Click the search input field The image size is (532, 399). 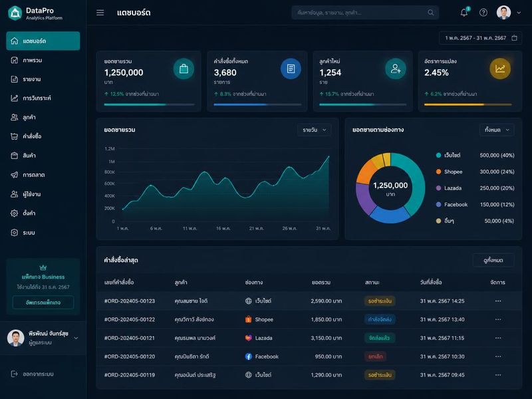click(365, 13)
